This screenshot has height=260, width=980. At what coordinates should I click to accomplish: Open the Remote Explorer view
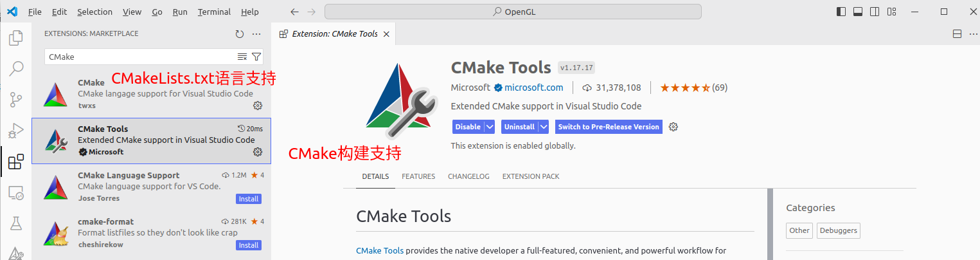[x=15, y=192]
